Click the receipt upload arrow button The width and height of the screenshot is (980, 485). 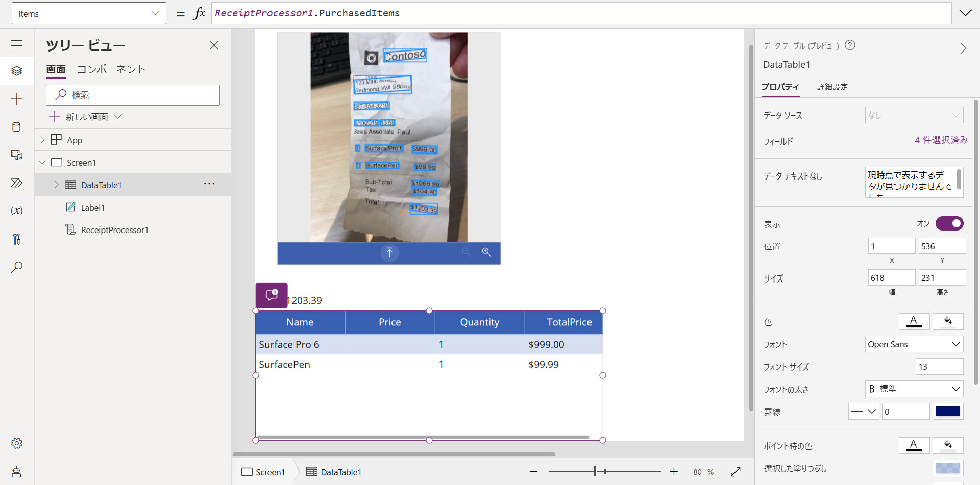389,252
